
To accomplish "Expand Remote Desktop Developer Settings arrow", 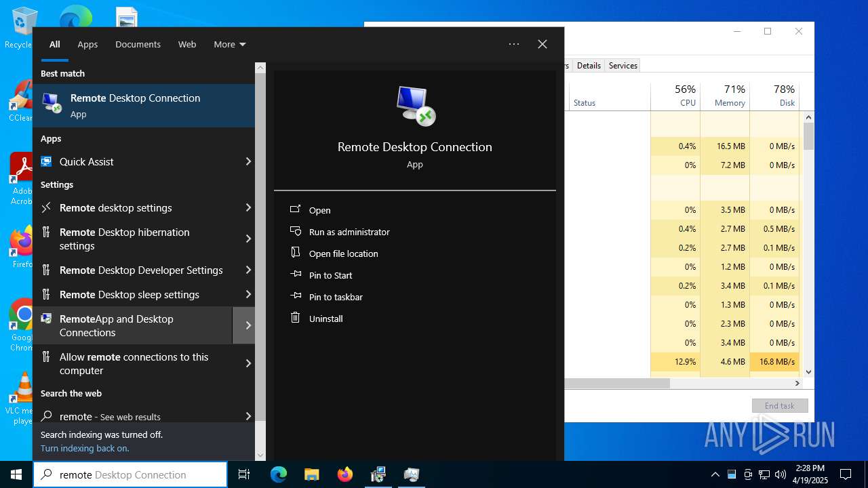I will [x=248, y=270].
